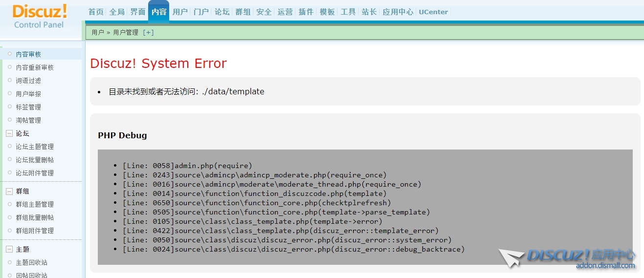Open the 工具 top menu
The image size is (644, 278).
click(348, 12)
